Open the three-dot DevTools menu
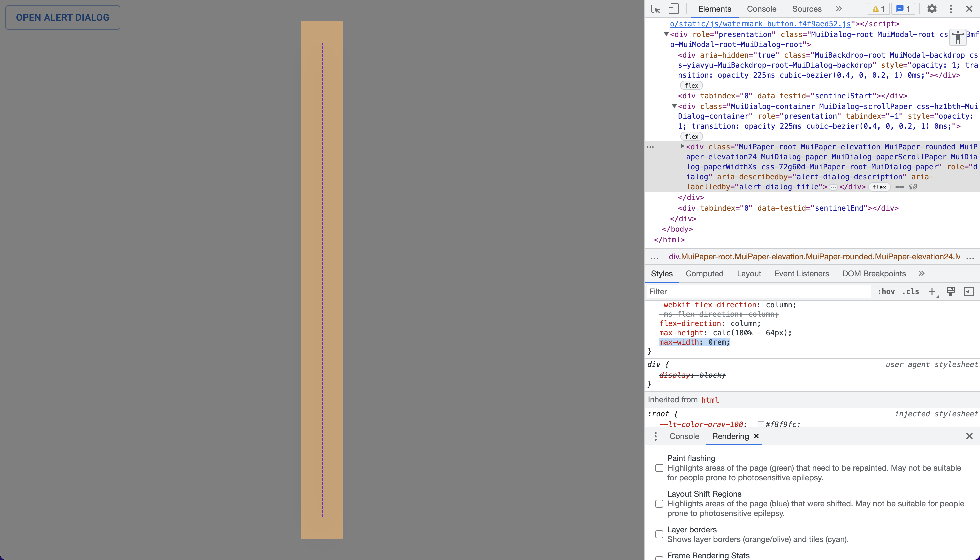 [x=950, y=8]
